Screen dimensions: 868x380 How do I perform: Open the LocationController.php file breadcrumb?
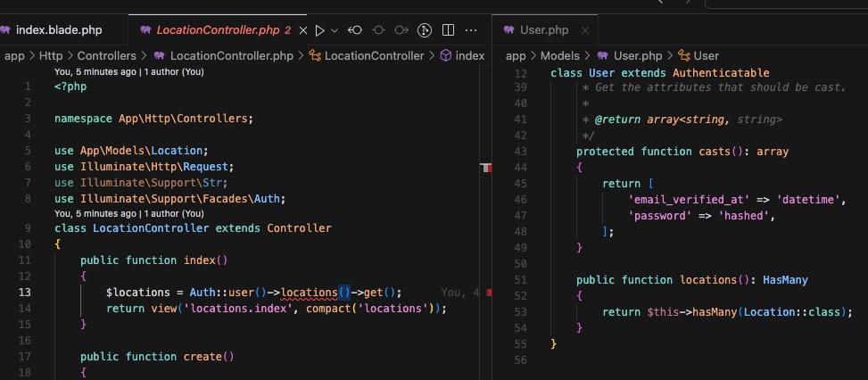click(231, 56)
